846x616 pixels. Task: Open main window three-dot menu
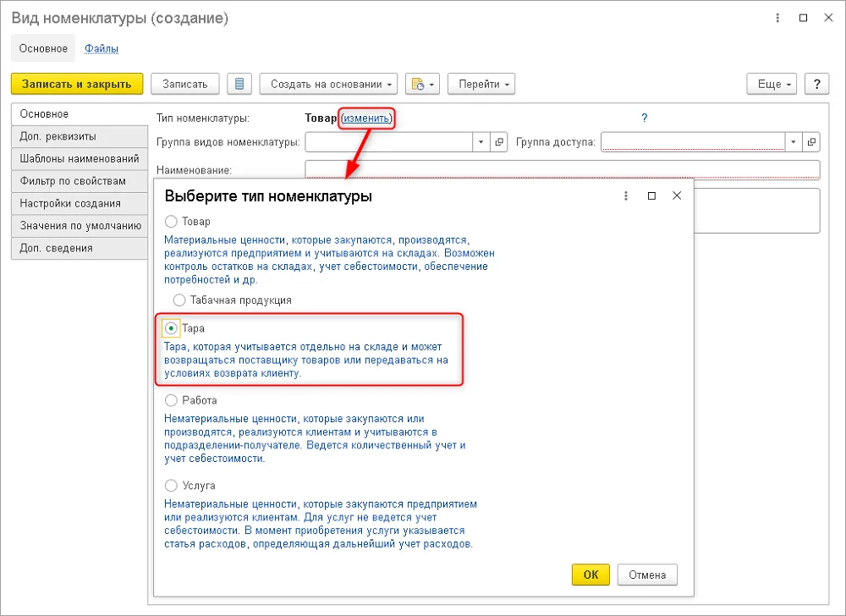point(777,18)
